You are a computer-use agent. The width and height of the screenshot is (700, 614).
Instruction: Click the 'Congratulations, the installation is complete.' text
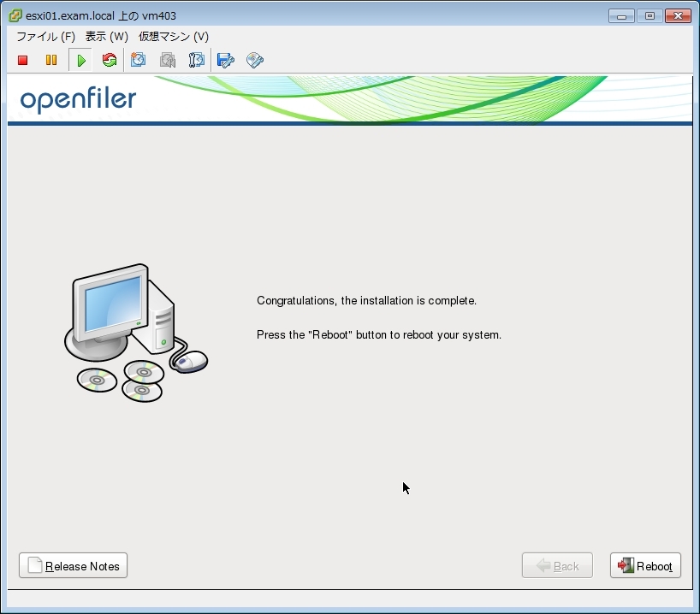click(x=366, y=301)
